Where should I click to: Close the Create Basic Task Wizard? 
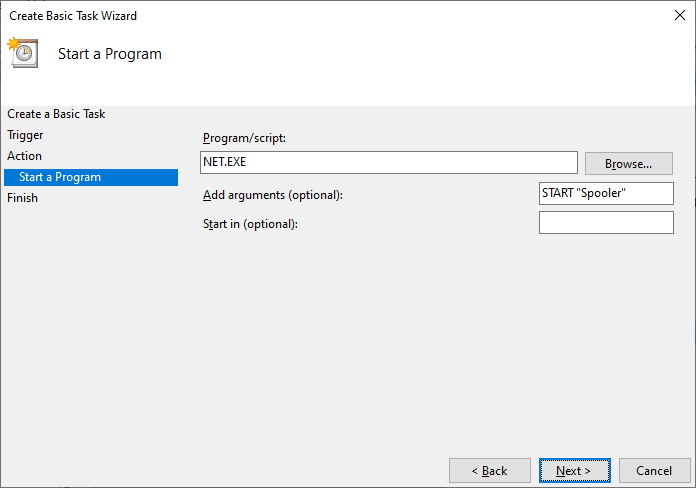click(x=680, y=15)
